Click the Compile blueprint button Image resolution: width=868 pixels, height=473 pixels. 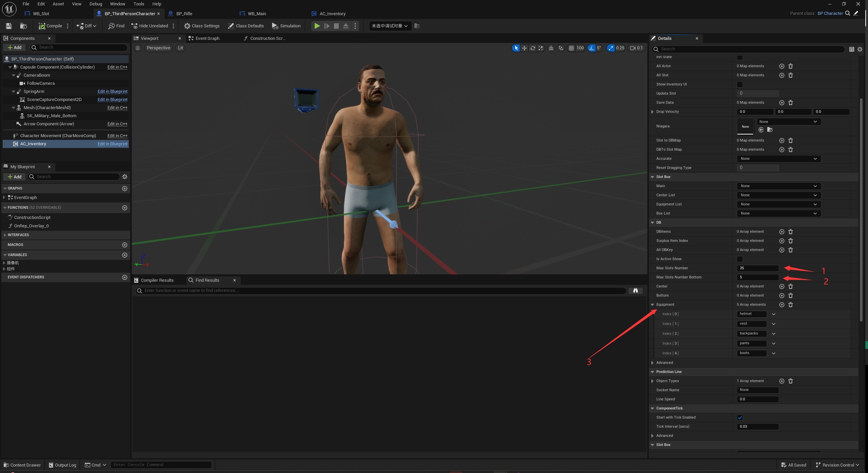click(x=50, y=26)
